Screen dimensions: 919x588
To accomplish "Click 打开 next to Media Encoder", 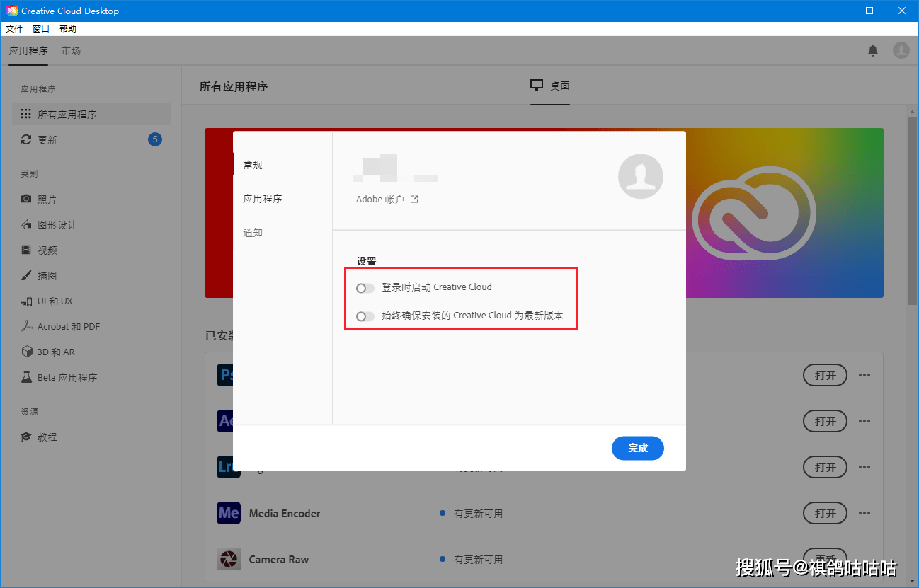I will (x=824, y=513).
